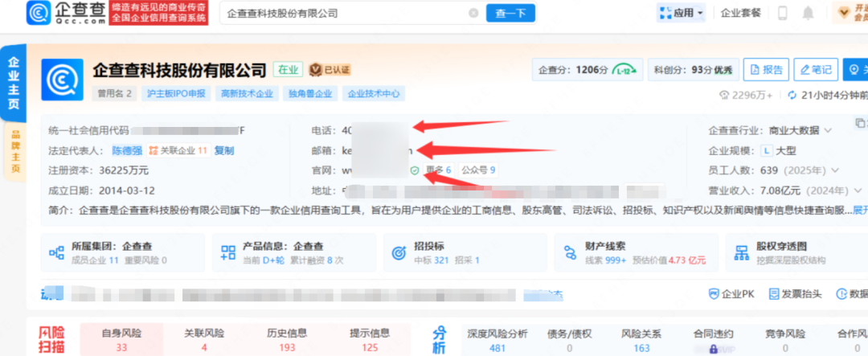Expand the 简介 text with 展开

[x=861, y=211]
